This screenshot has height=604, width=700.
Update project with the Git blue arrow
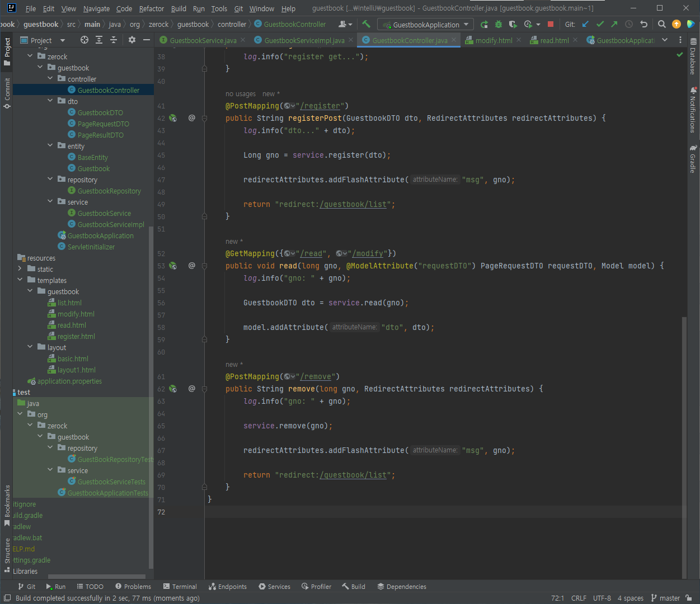pyautogui.click(x=585, y=24)
